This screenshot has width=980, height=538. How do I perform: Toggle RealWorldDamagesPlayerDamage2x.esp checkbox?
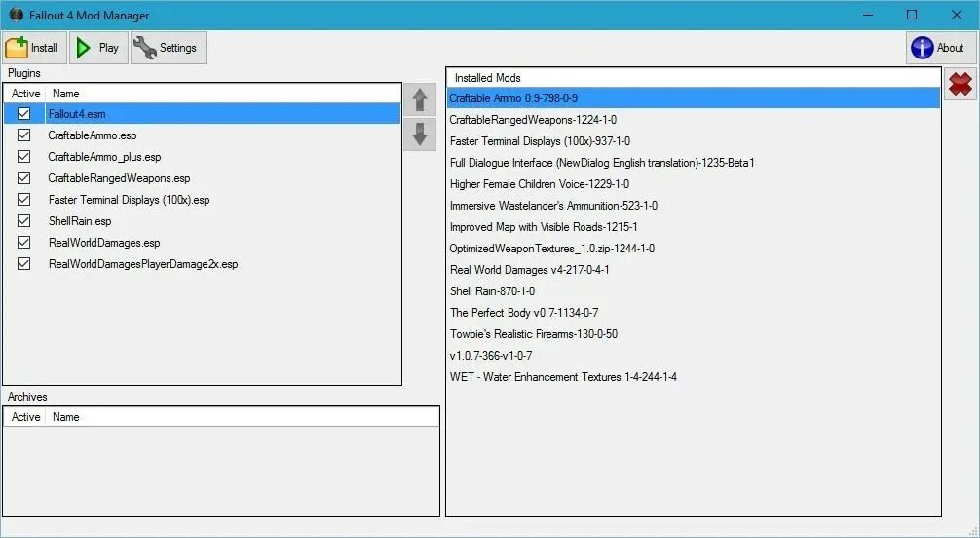point(23,264)
